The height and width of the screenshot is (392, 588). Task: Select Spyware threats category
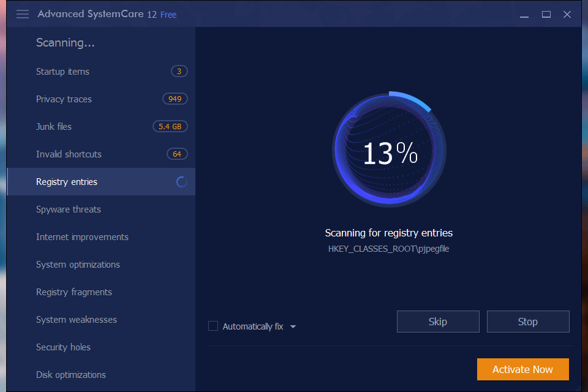[x=69, y=209]
